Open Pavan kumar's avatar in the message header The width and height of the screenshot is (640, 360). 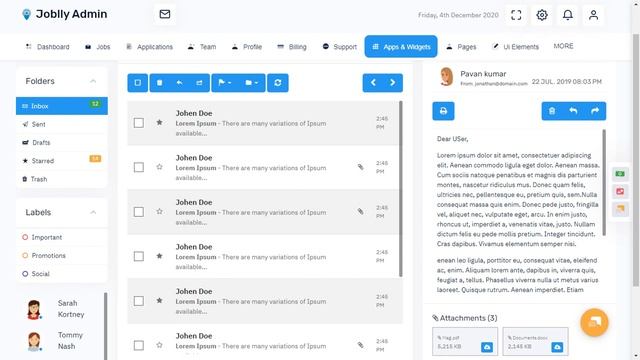(447, 77)
